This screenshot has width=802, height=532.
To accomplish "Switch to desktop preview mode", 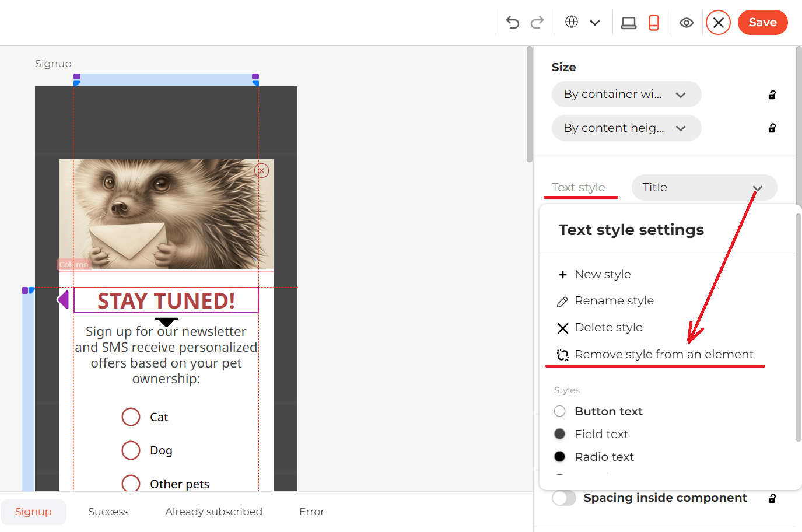I will (629, 22).
